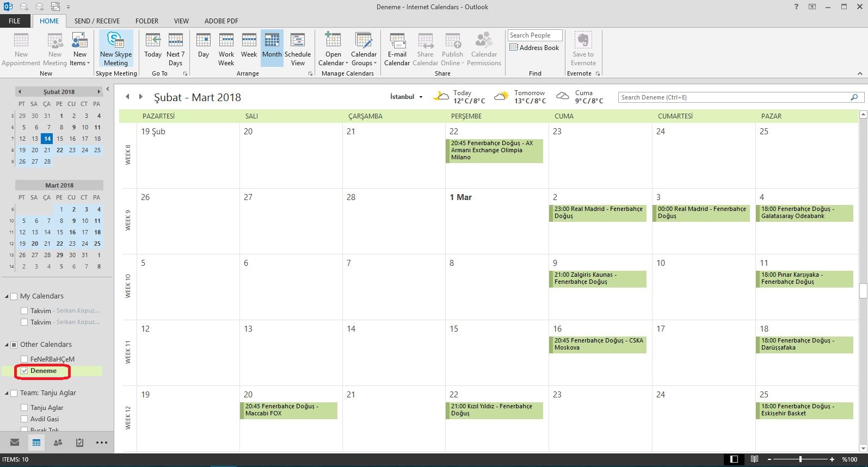Click Share Calendar button
Viewport: 868px width, 467px height.
coord(425,49)
